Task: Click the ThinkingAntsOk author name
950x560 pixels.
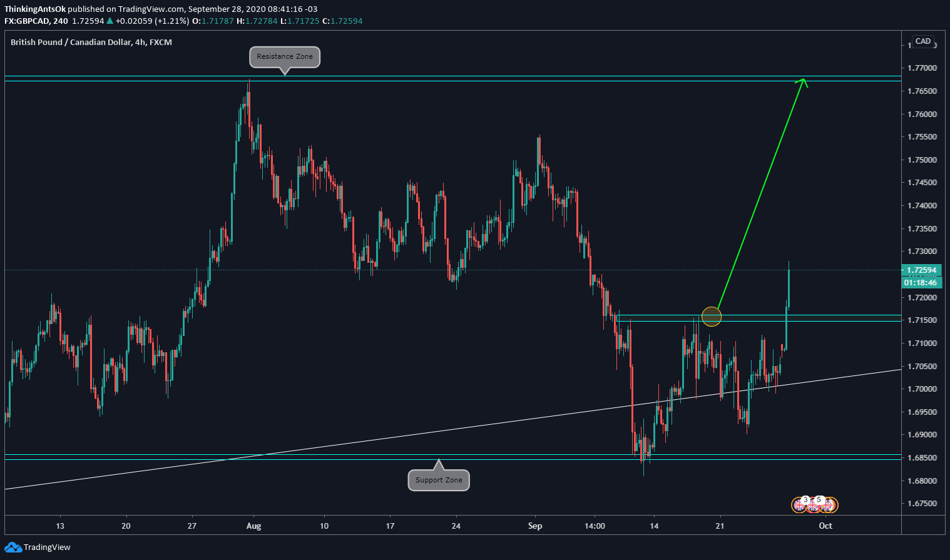Action: click(x=35, y=9)
